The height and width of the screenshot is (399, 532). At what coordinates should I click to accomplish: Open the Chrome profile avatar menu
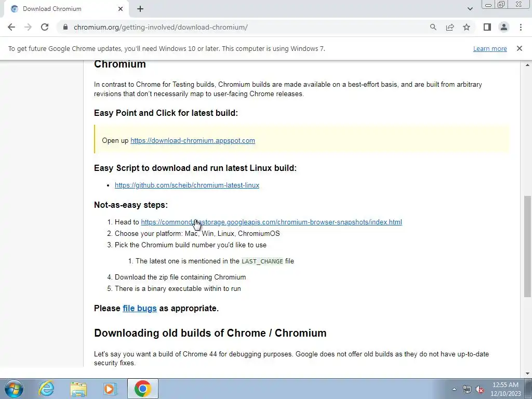pyautogui.click(x=504, y=27)
